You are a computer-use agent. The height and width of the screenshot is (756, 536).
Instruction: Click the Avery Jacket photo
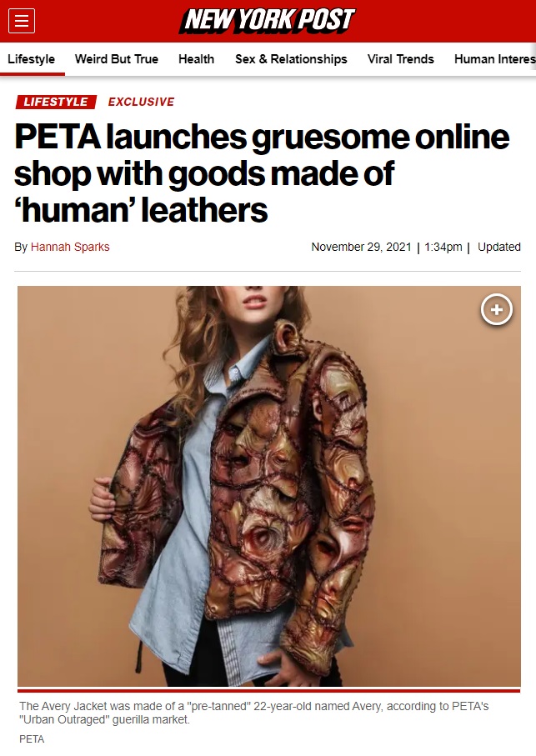coord(269,486)
